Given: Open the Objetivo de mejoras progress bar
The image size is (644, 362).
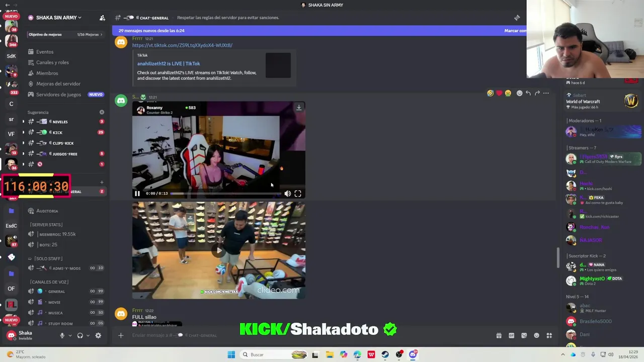Looking at the screenshot, I should point(65,35).
